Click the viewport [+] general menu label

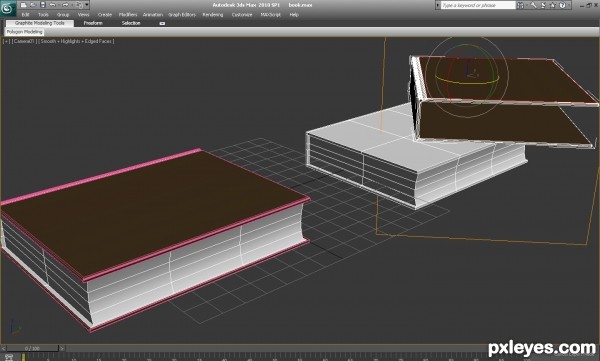(x=7, y=41)
